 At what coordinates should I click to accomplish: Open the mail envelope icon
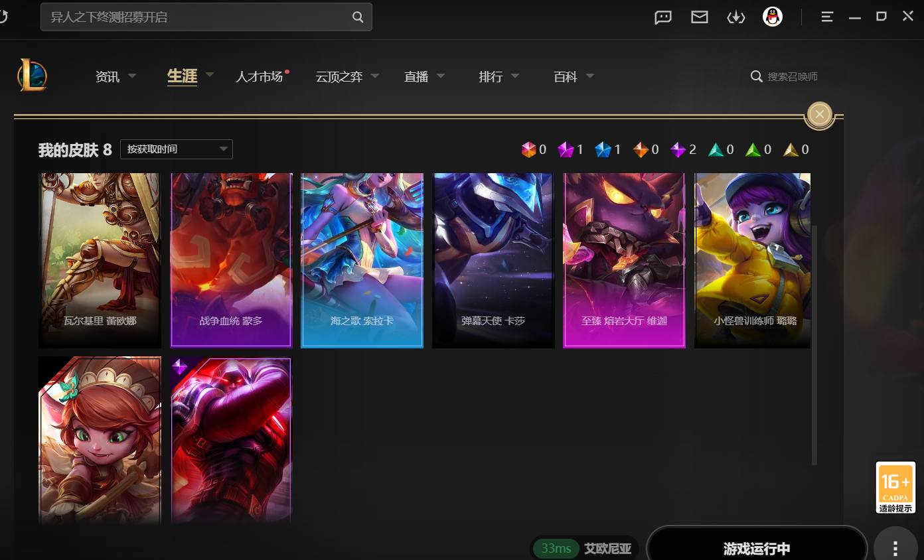coord(700,17)
